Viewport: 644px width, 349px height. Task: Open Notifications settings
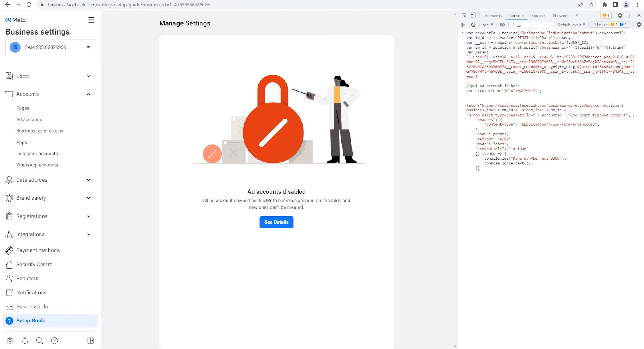click(31, 293)
